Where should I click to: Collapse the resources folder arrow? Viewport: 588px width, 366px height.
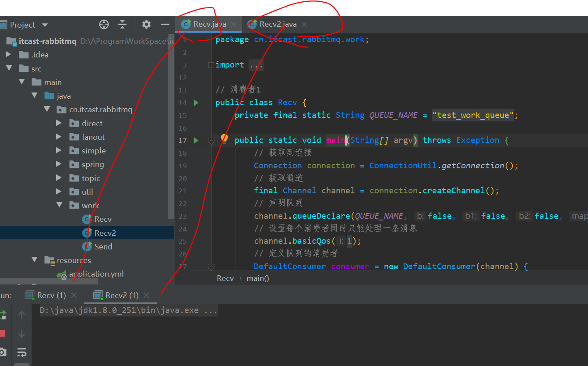[x=35, y=260]
